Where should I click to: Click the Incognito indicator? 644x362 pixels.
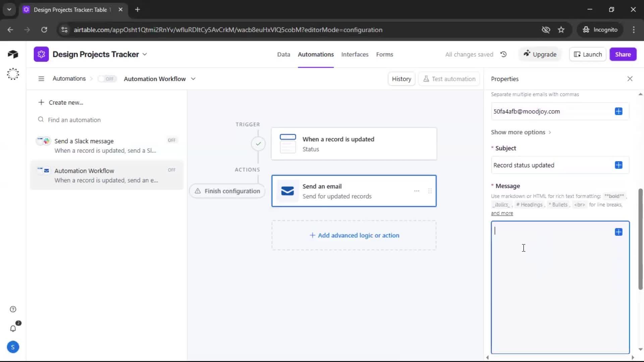(600, 30)
